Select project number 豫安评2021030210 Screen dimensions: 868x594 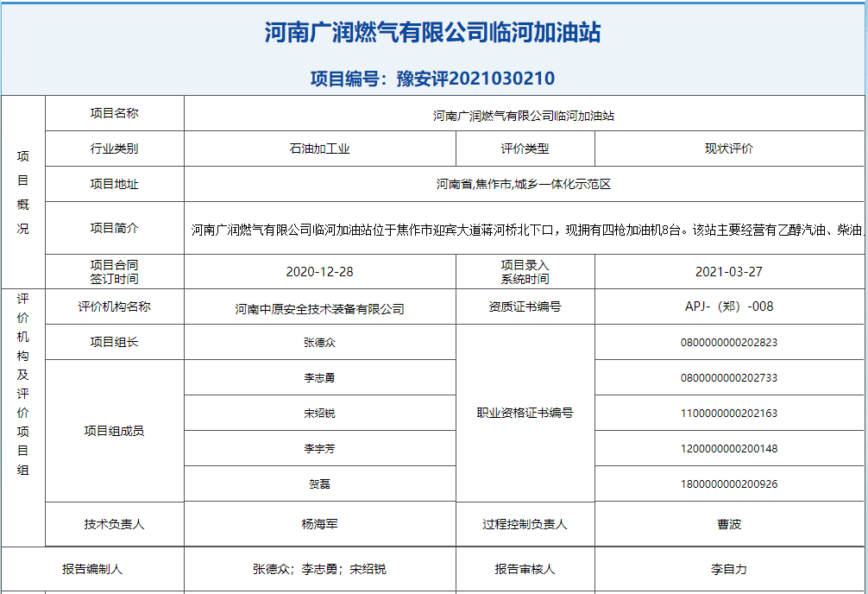coord(475,78)
